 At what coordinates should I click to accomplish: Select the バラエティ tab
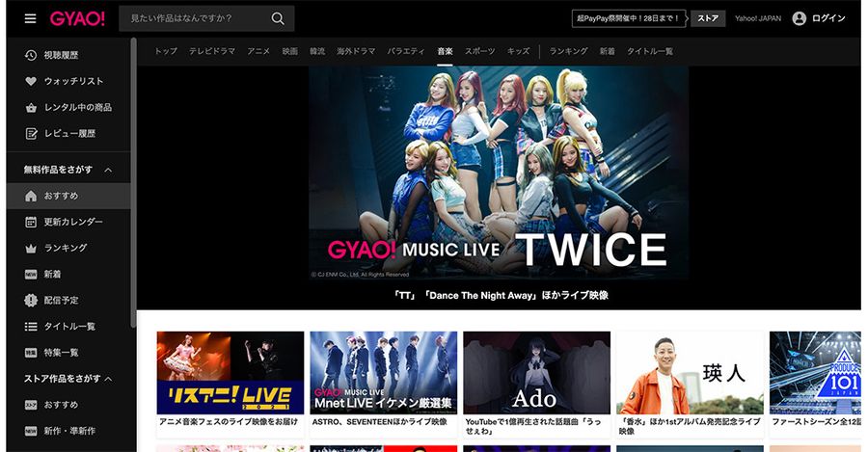406,51
